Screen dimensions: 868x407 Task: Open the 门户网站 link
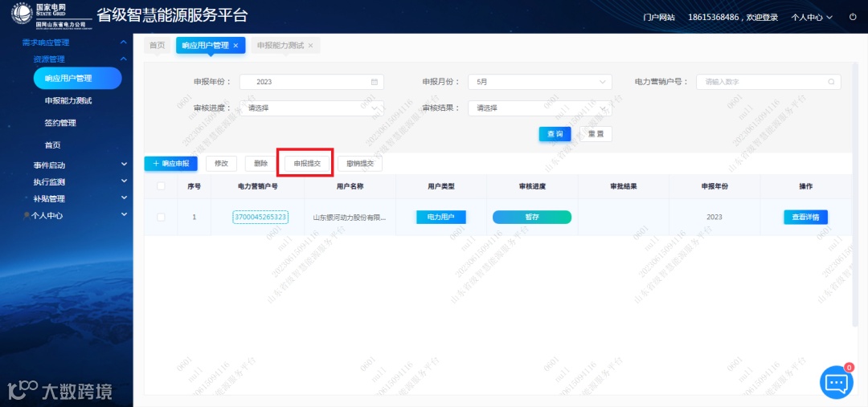pos(659,17)
